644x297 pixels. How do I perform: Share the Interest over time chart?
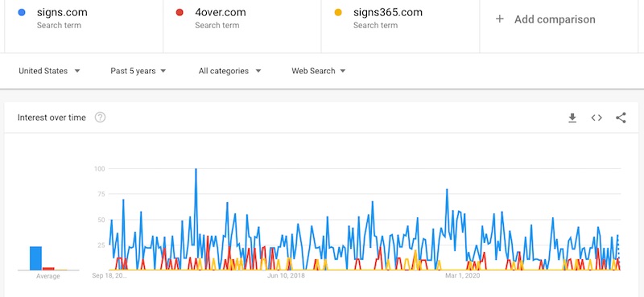coord(621,118)
